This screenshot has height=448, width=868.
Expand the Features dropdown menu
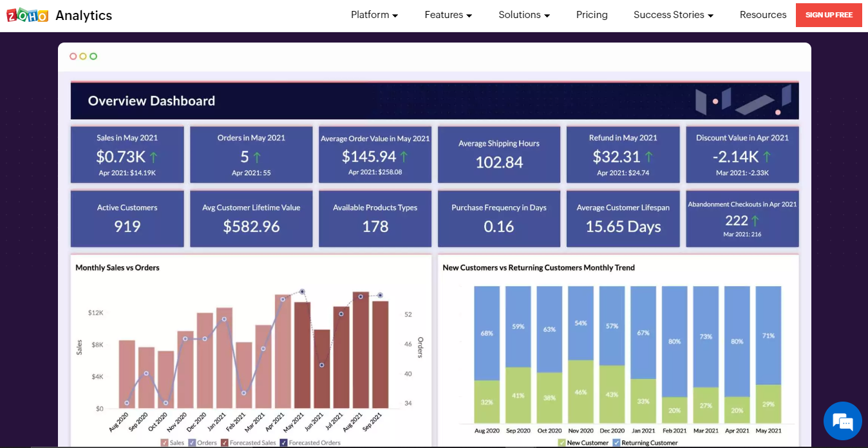click(x=448, y=15)
